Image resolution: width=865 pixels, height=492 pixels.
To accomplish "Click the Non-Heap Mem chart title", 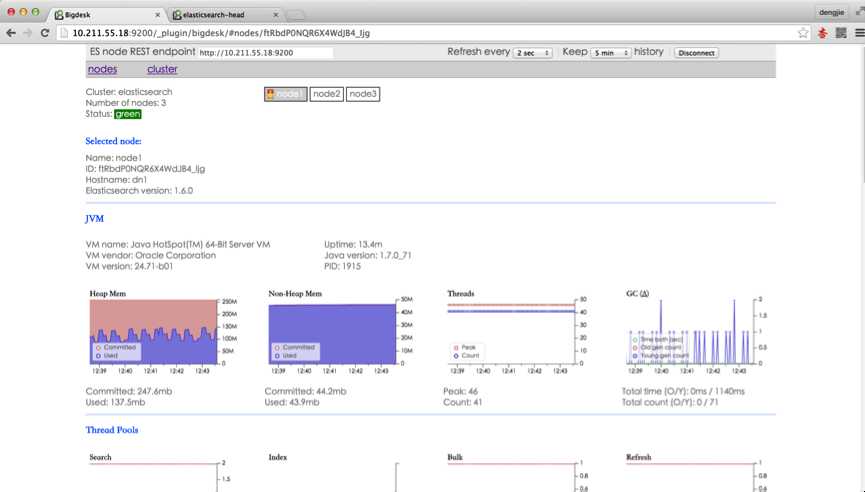I will point(295,293).
